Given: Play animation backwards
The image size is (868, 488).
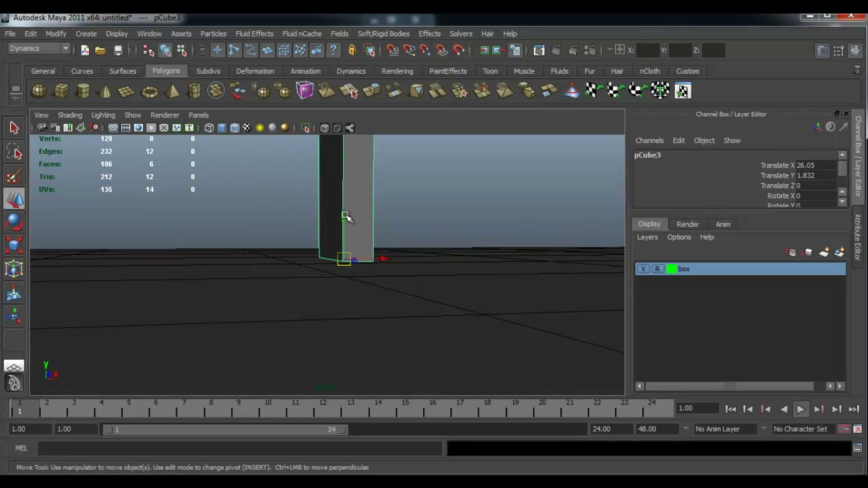Looking at the screenshot, I should pos(783,409).
